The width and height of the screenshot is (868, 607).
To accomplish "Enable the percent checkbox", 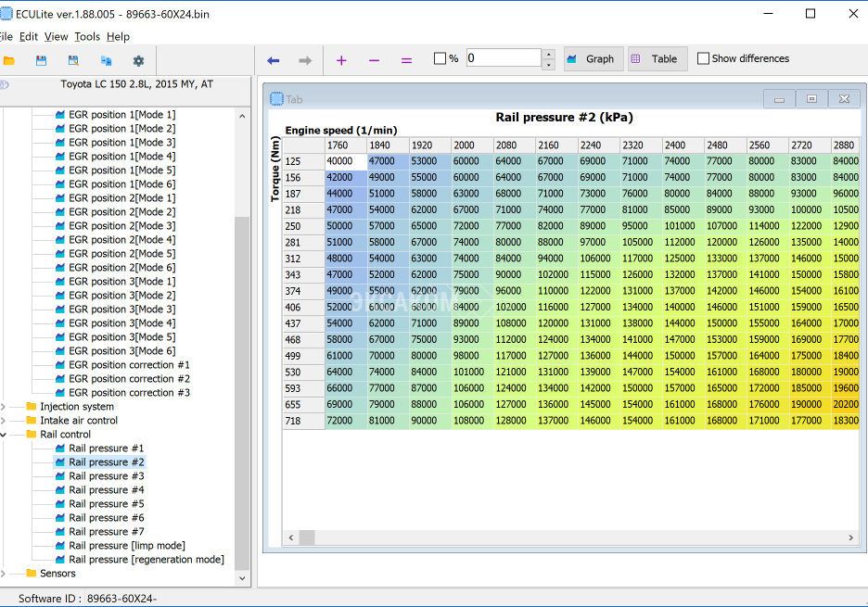I will [440, 58].
